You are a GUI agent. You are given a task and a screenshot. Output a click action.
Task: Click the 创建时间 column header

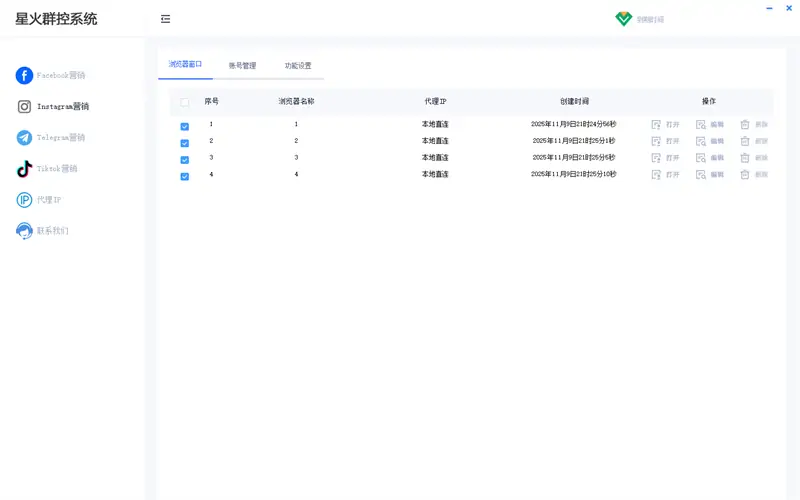point(574,102)
